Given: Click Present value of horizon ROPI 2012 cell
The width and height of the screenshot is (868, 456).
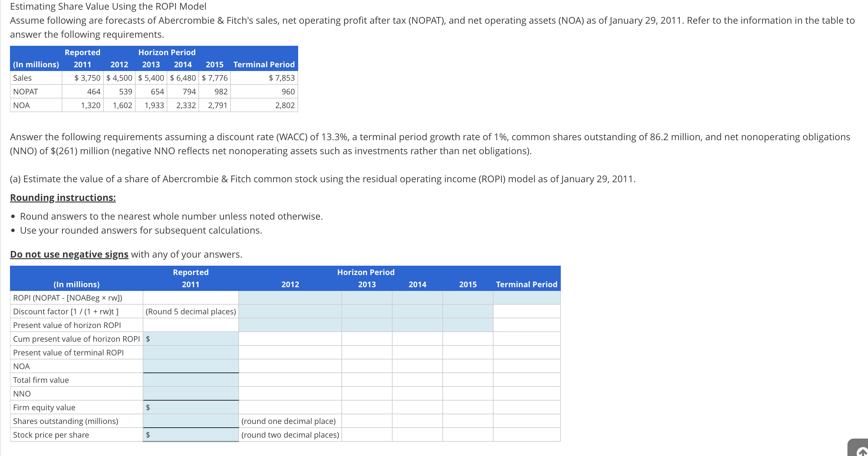Looking at the screenshot, I should [290, 325].
